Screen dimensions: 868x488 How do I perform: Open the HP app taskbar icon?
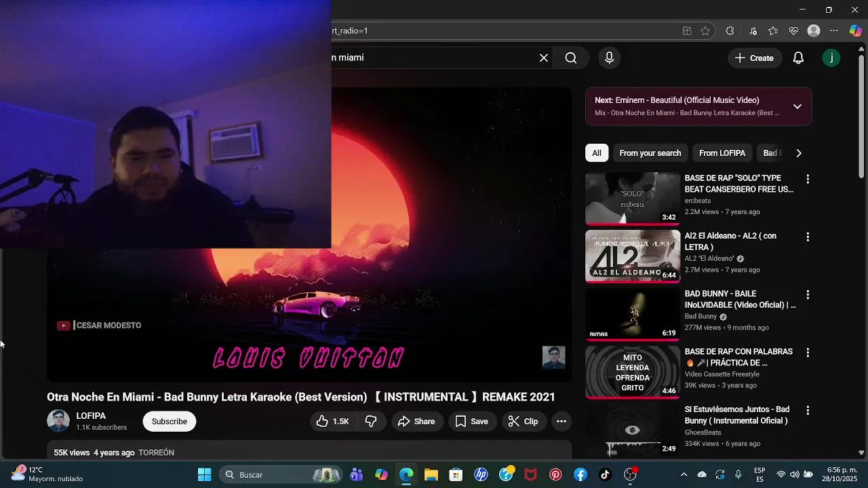(x=481, y=474)
